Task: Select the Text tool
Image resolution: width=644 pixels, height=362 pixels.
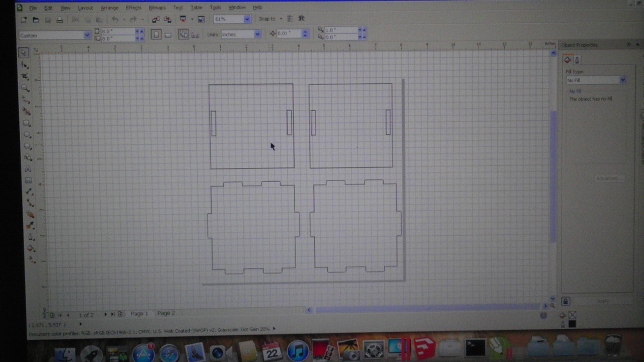Action: 28,169
